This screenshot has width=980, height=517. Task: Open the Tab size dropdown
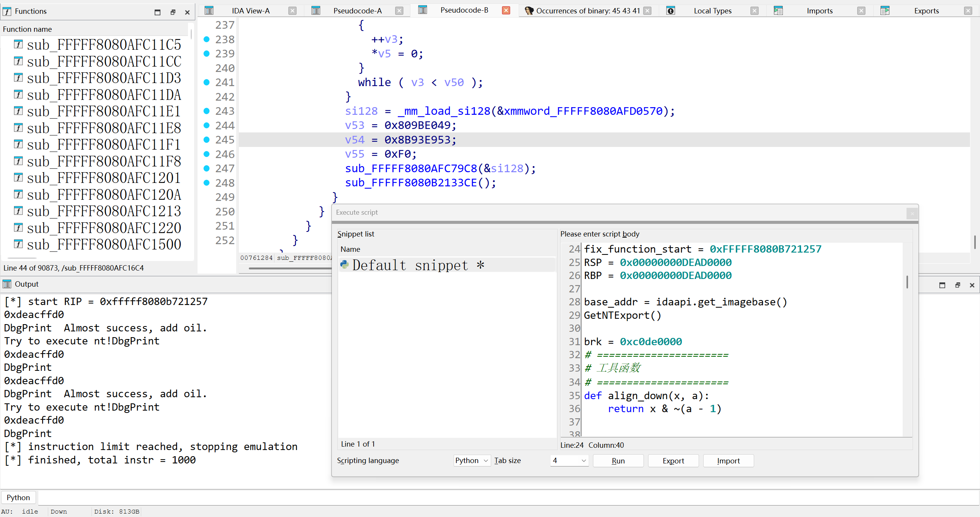pyautogui.click(x=569, y=460)
